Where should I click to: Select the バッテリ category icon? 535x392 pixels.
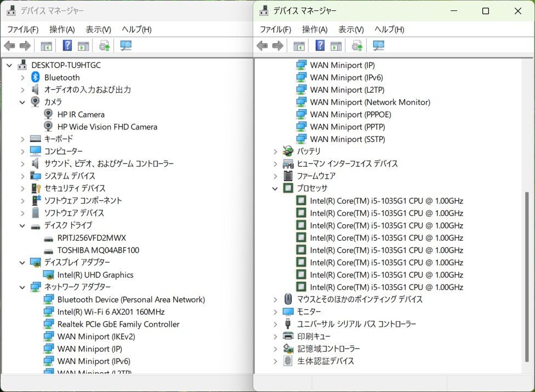[288, 151]
